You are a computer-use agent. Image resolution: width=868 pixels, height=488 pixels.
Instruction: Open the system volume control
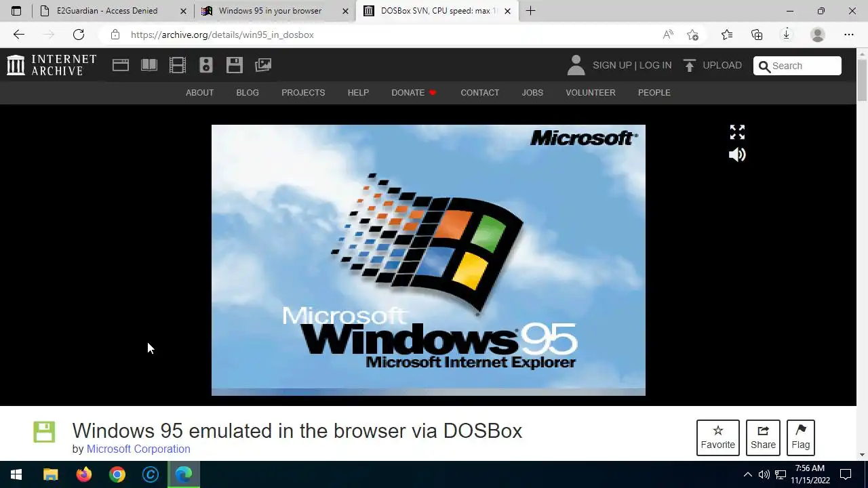(x=764, y=474)
